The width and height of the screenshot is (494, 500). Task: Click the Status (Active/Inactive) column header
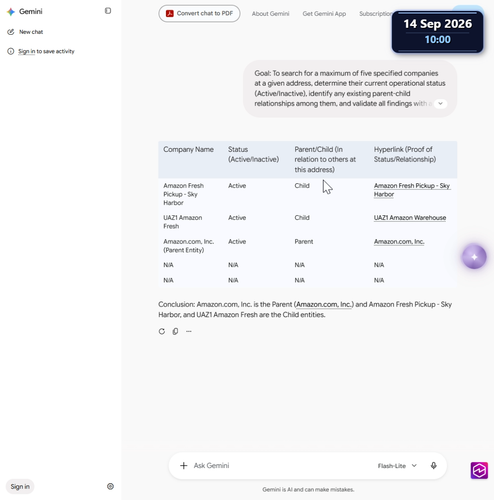coord(253,154)
